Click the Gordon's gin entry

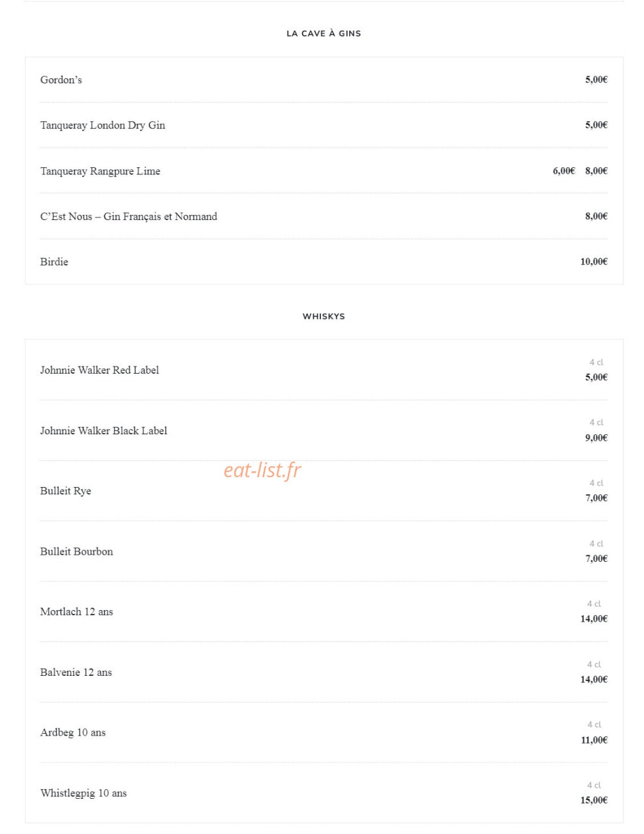[x=61, y=80]
